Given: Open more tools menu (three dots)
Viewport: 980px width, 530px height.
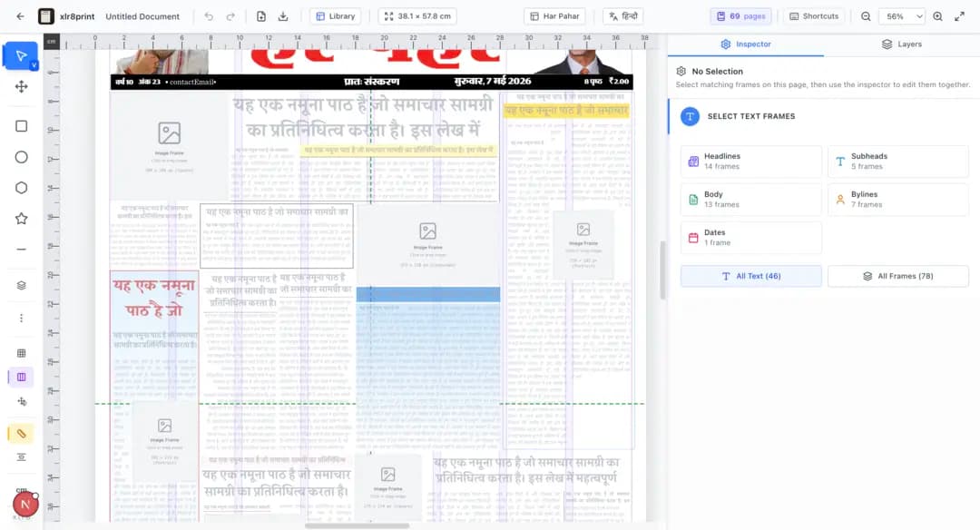Looking at the screenshot, I should (21, 319).
